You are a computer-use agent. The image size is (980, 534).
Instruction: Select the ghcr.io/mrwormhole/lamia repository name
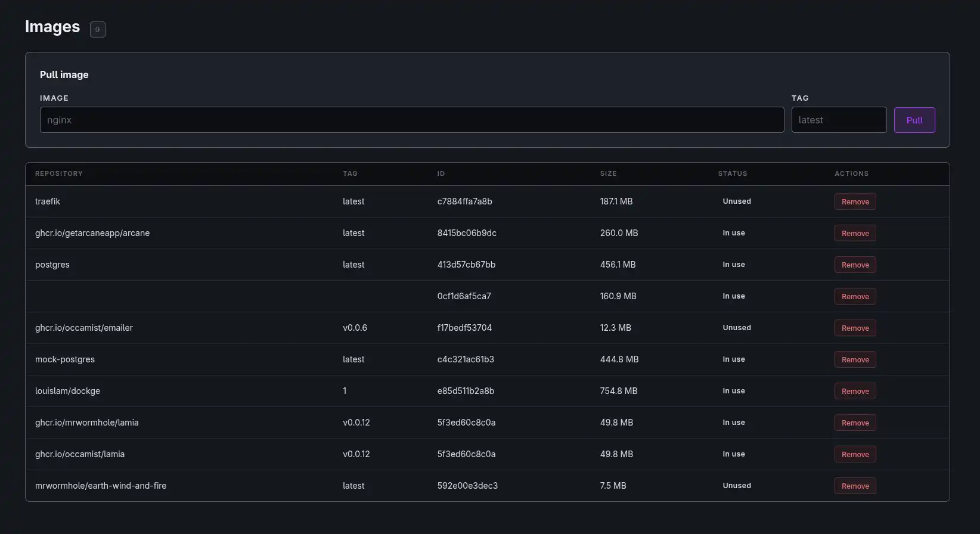(x=87, y=423)
